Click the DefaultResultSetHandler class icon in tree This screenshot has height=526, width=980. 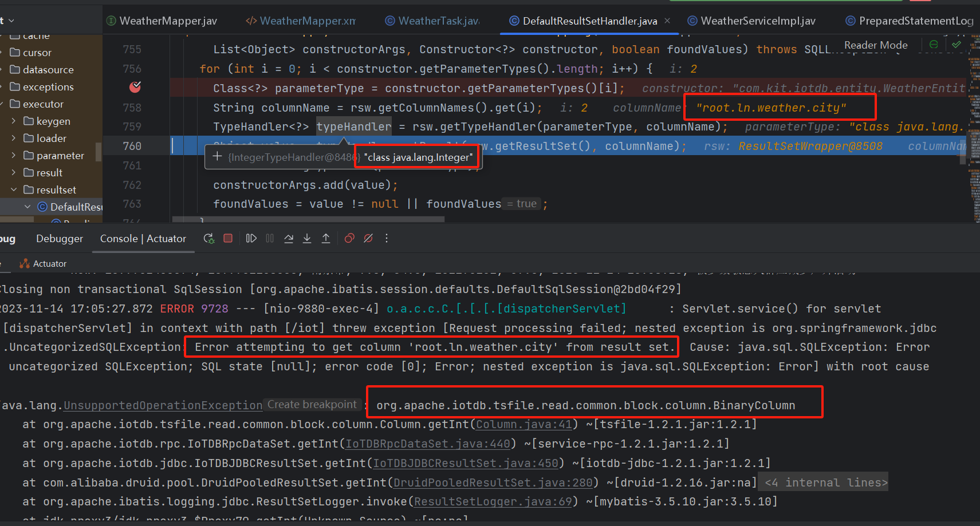coord(42,207)
